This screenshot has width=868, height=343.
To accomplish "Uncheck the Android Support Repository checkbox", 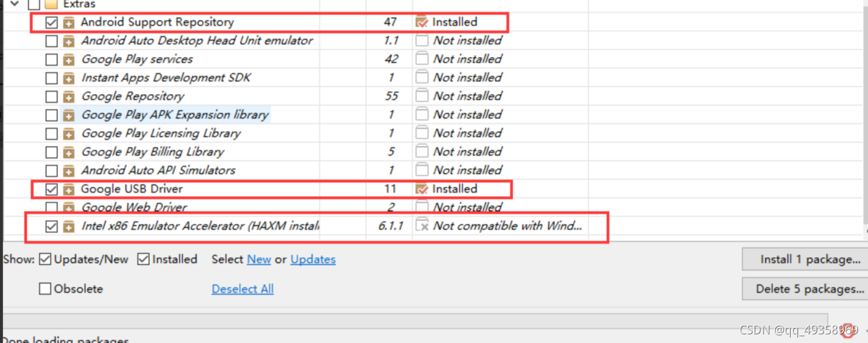I will [51, 23].
